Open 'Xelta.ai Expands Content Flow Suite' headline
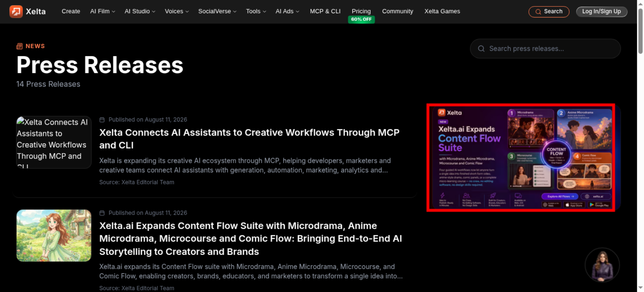Image resolution: width=644 pixels, height=292 pixels. 251,239
